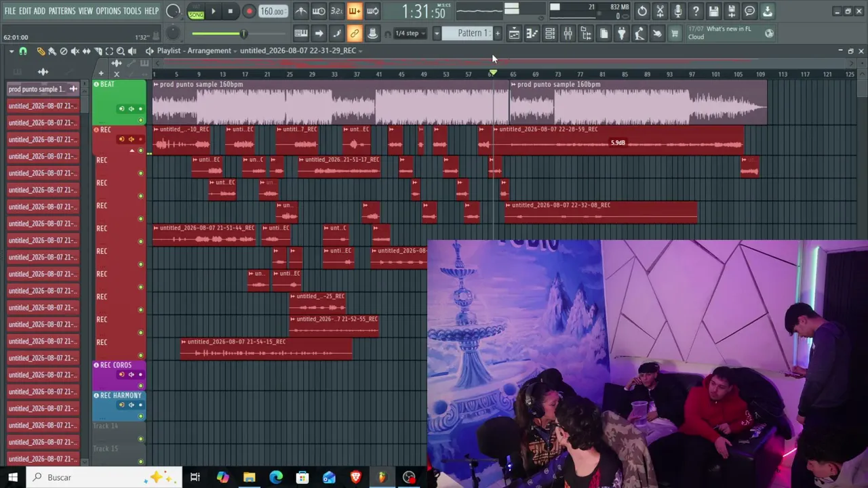
Task: Toggle wait for input before recording
Action: pos(319,11)
